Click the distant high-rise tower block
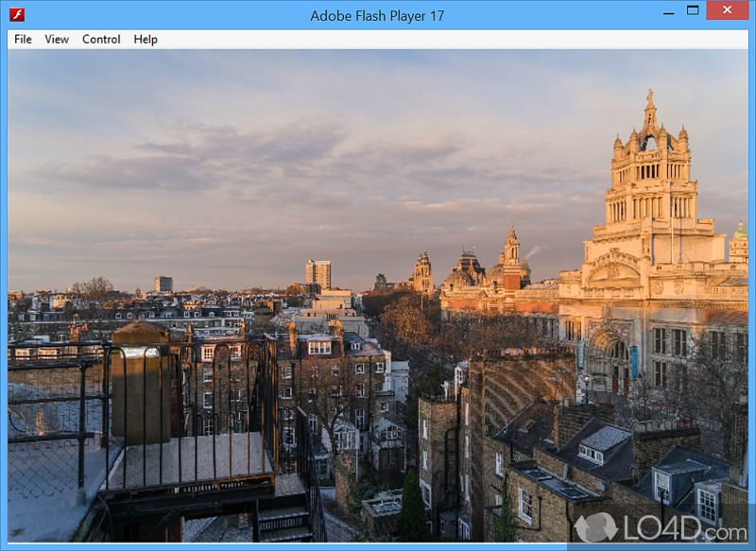 click(318, 273)
